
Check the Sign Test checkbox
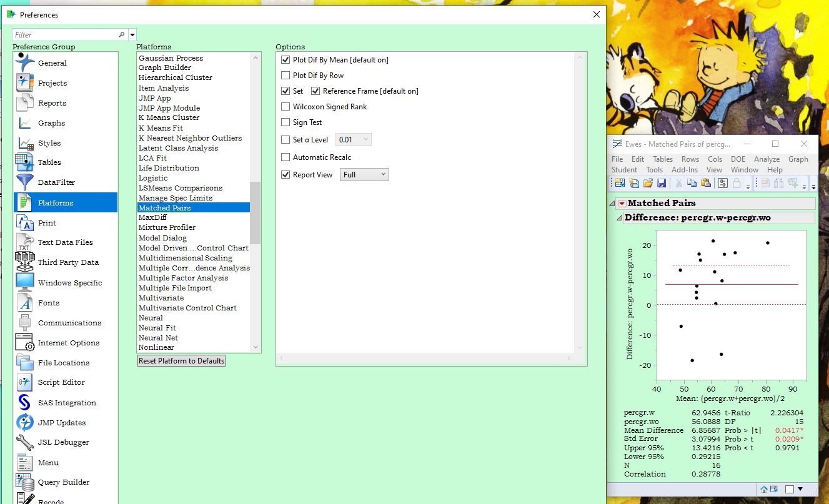[x=285, y=122]
